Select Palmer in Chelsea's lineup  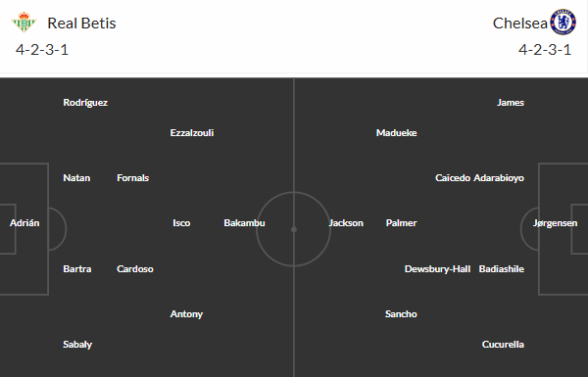(x=401, y=223)
